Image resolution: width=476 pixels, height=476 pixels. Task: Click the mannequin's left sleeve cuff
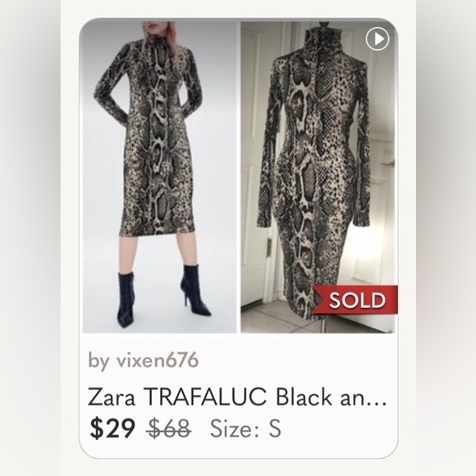(265, 222)
